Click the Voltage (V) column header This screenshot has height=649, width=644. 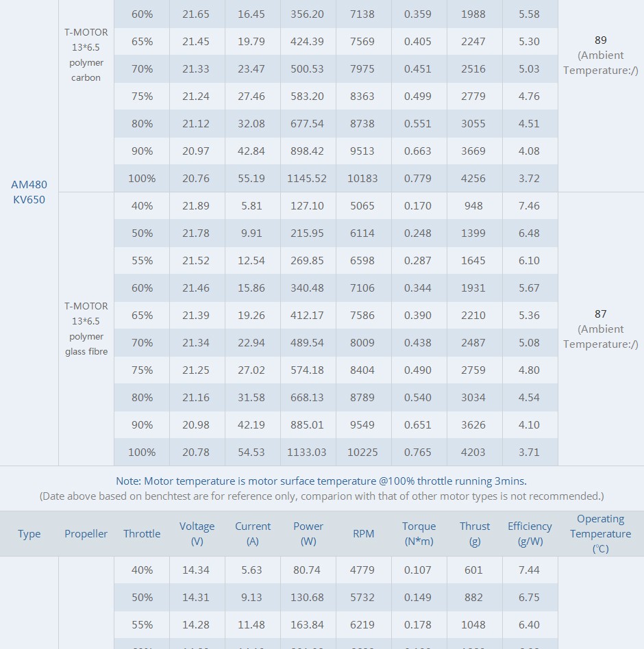pyautogui.click(x=197, y=533)
